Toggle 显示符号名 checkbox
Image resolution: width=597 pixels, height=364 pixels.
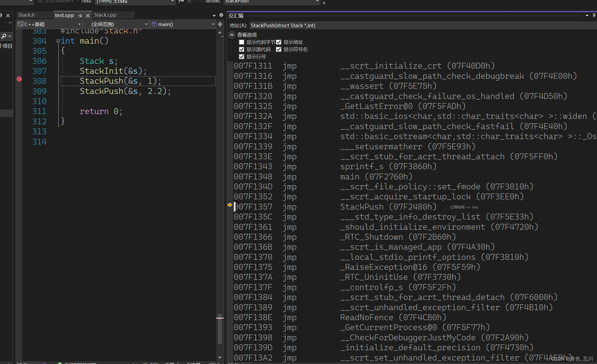[x=279, y=50]
